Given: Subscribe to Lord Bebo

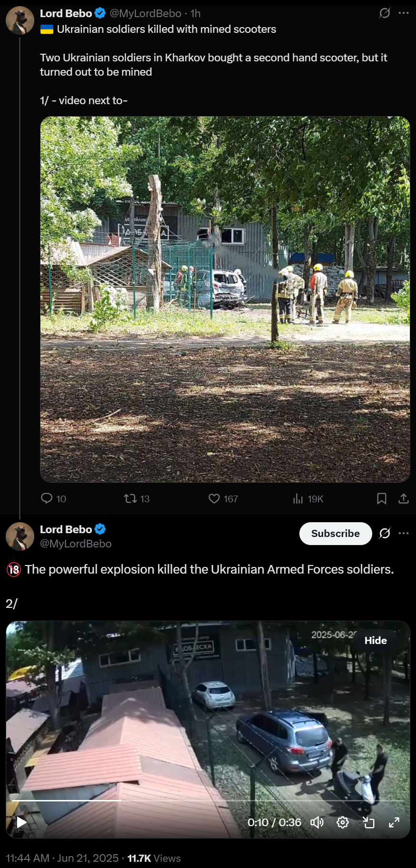Looking at the screenshot, I should pyautogui.click(x=336, y=534).
